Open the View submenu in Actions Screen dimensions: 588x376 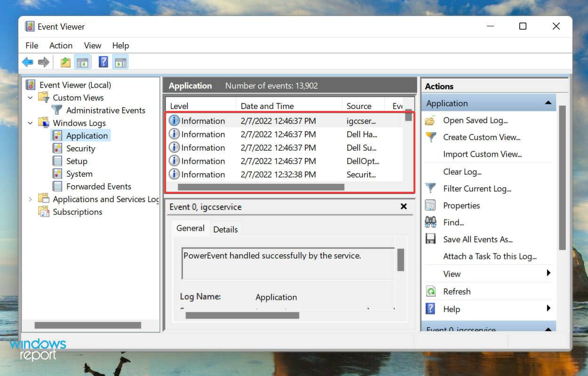coord(452,274)
